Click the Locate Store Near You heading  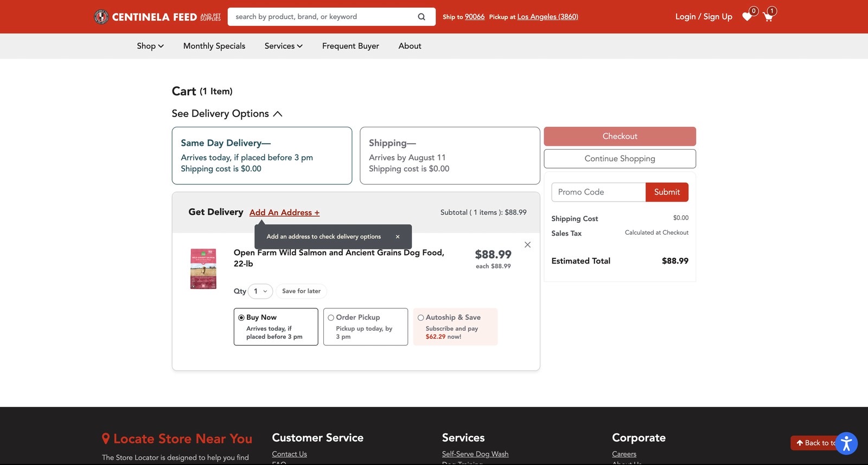[x=177, y=439]
